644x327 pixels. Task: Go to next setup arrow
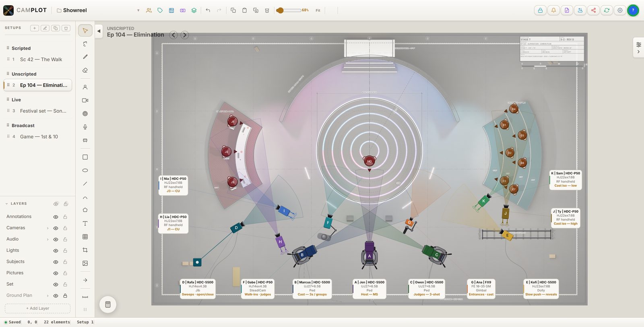click(x=185, y=35)
